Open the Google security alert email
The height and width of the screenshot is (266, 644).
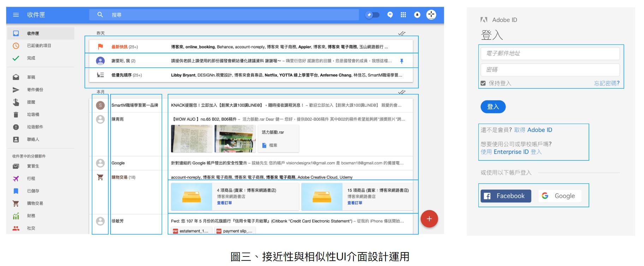pos(251,163)
